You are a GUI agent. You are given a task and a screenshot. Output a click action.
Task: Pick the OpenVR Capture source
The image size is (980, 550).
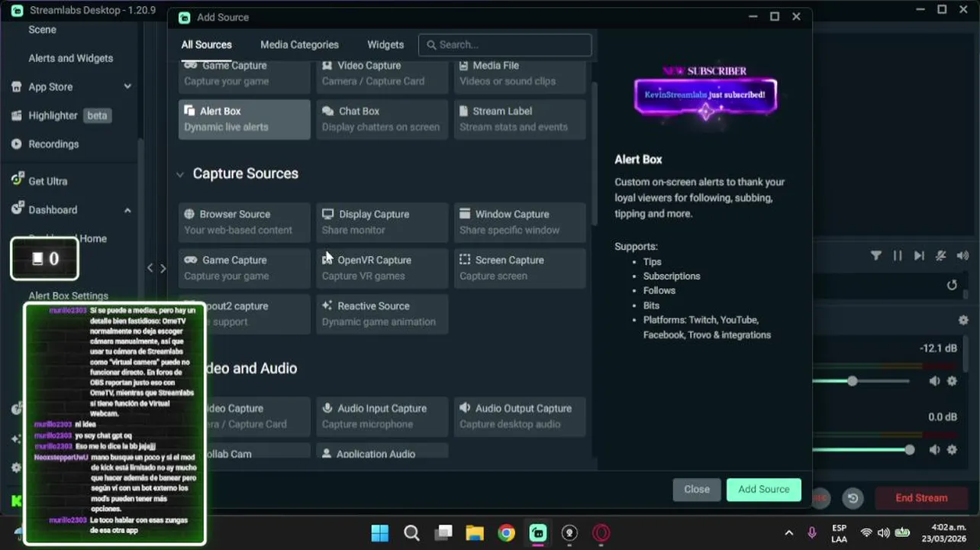pyautogui.click(x=382, y=268)
